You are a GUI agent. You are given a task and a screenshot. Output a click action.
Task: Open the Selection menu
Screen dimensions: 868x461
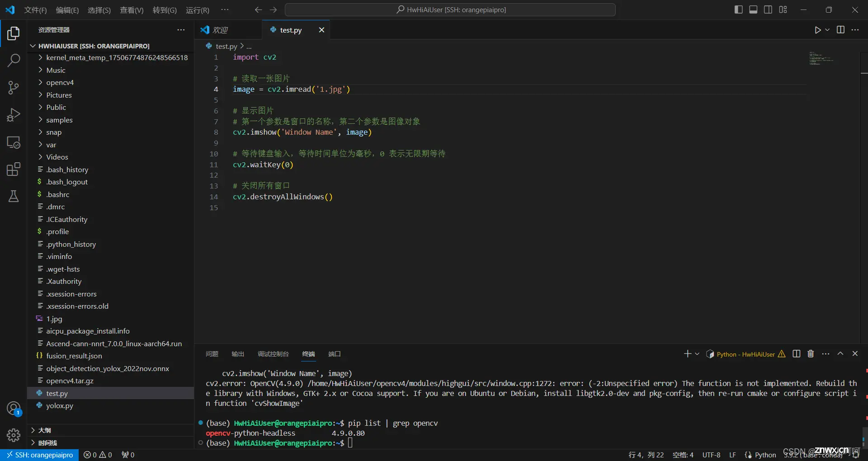coord(99,10)
